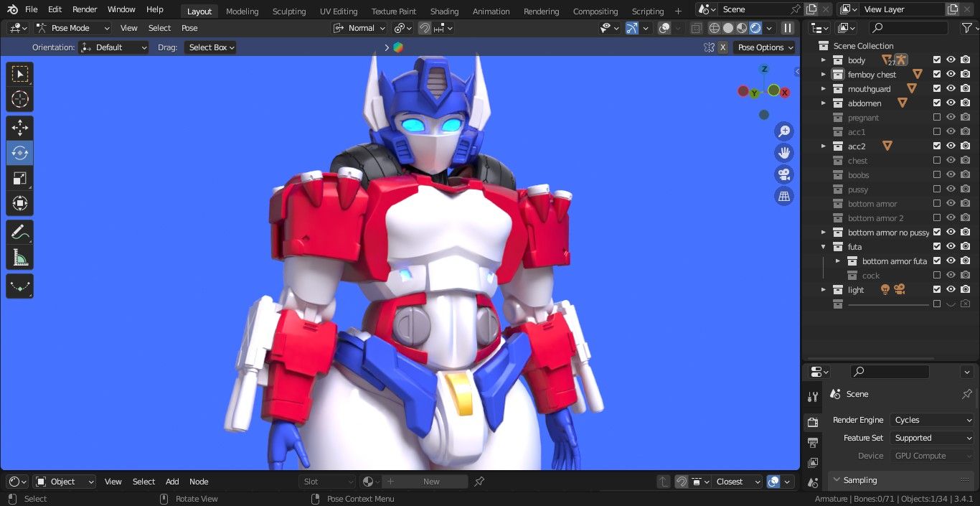Image resolution: width=980 pixels, height=506 pixels.
Task: Switch to solid viewport shading
Action: (x=728, y=28)
